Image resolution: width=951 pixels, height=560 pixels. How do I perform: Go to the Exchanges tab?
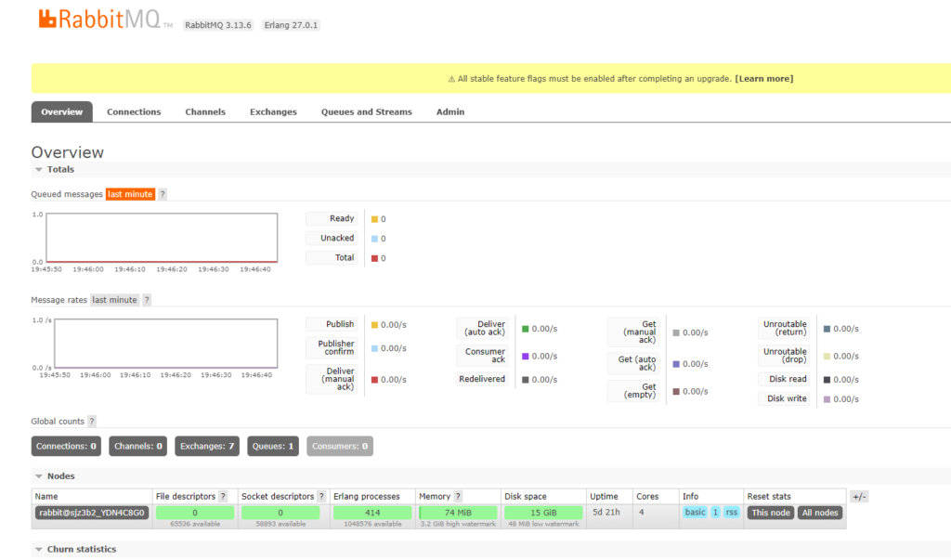274,111
